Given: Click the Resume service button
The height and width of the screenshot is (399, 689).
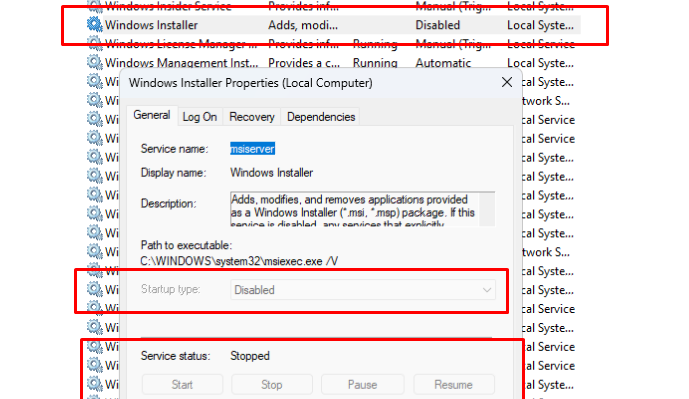Looking at the screenshot, I should pyautogui.click(x=453, y=385).
